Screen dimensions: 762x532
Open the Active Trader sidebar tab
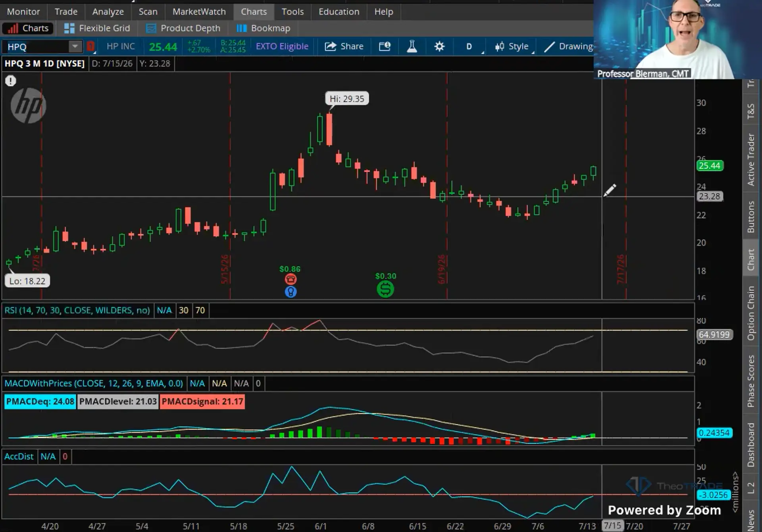point(751,160)
